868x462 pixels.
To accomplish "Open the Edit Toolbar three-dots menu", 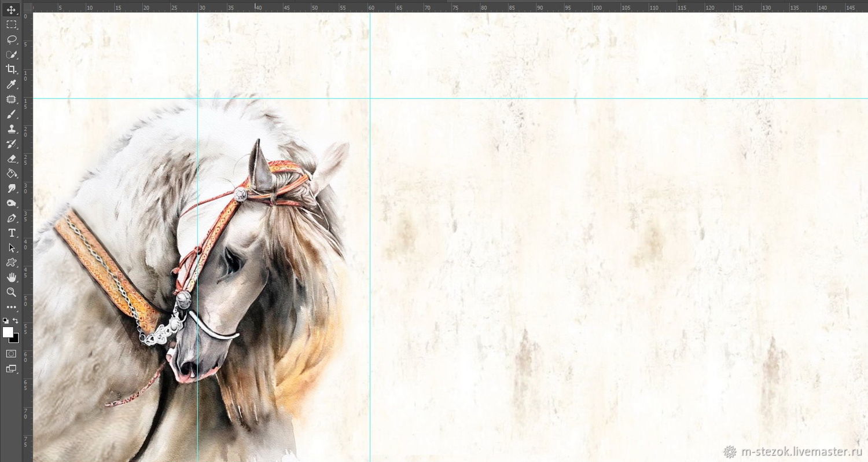I will pos(11,307).
